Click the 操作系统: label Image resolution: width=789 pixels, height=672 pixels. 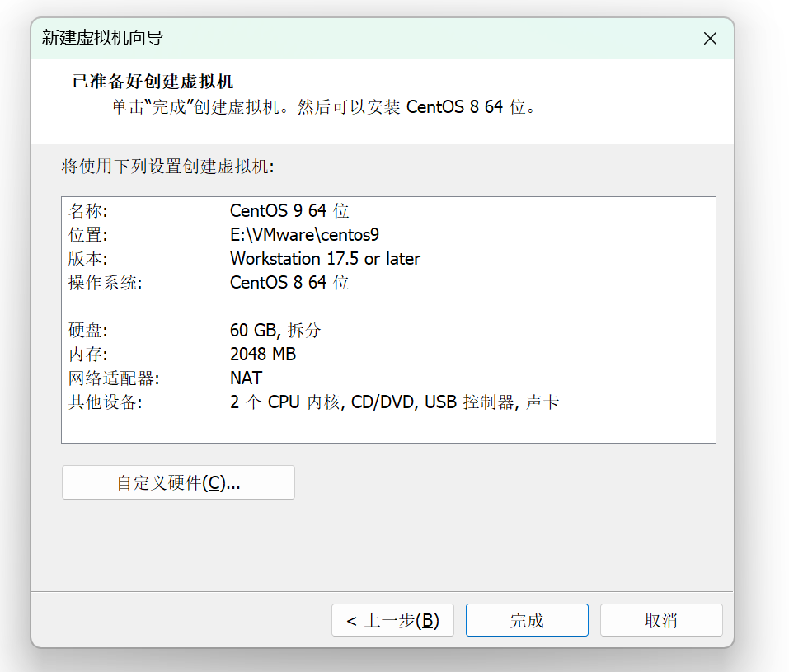(106, 282)
